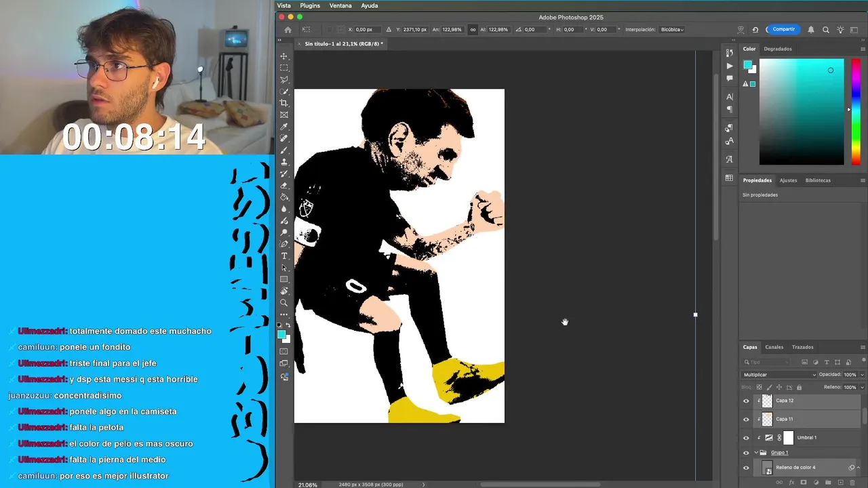Switch to the Bibliotecas tab
Viewport: 868px width, 488px height.
pyautogui.click(x=818, y=180)
